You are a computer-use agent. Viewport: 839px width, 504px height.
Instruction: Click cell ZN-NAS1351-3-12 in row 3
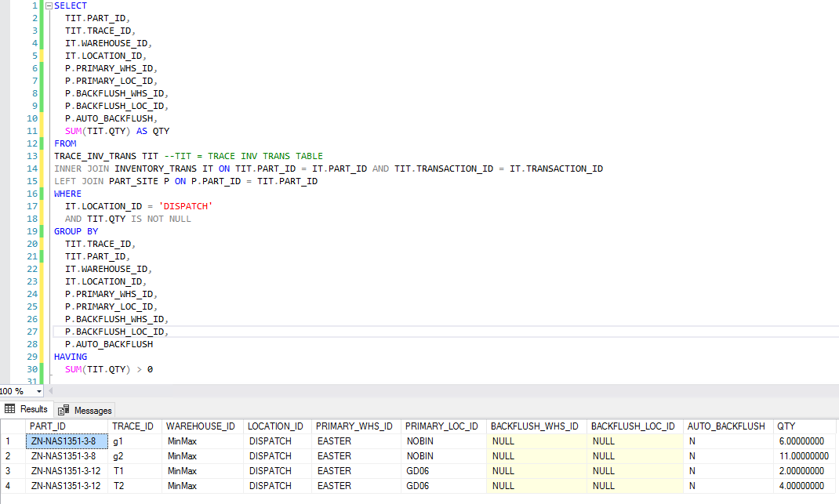[67, 471]
